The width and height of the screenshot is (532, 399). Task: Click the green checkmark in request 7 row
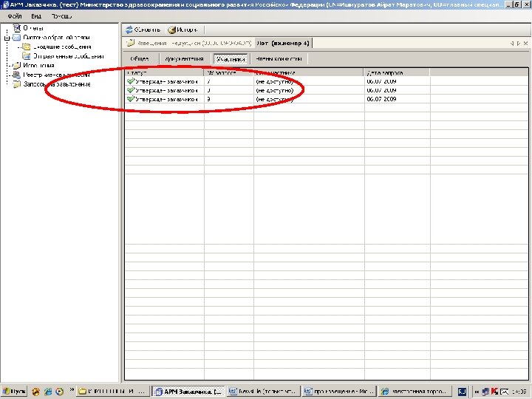131,81
